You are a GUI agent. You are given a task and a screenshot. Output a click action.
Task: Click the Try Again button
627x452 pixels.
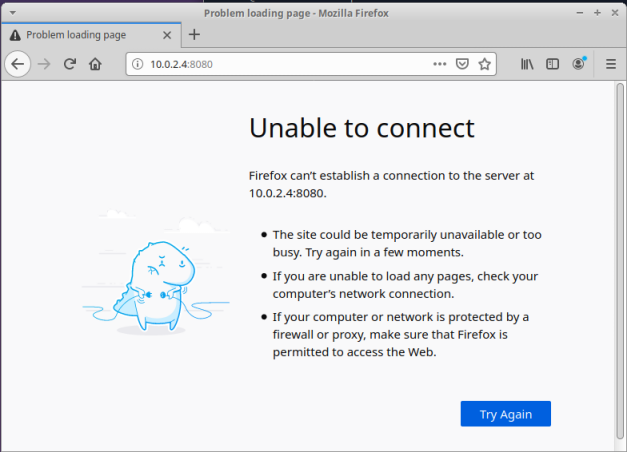pyautogui.click(x=505, y=414)
